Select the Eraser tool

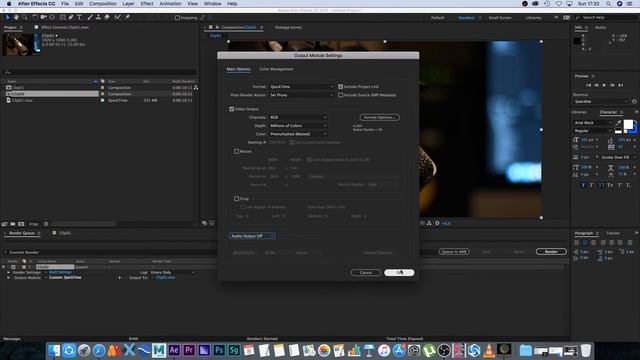tap(107, 17)
